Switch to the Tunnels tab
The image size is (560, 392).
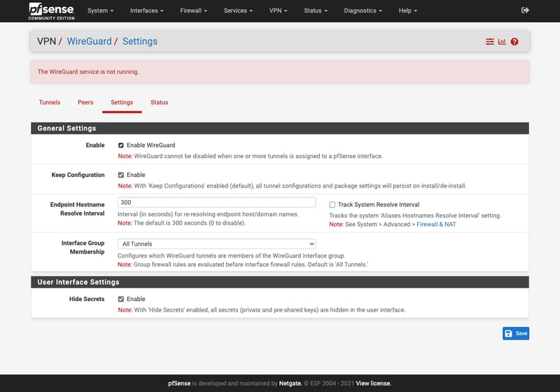coord(50,102)
